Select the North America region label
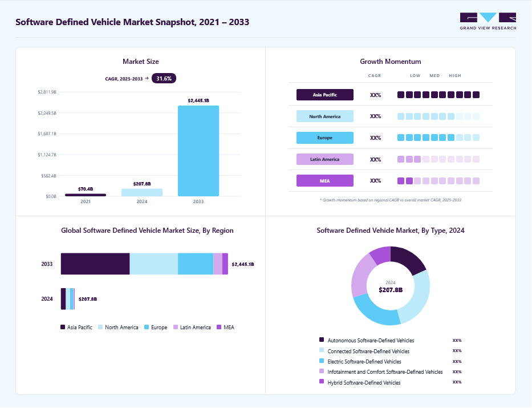Image resolution: width=532 pixels, height=408 pixels. (x=324, y=116)
